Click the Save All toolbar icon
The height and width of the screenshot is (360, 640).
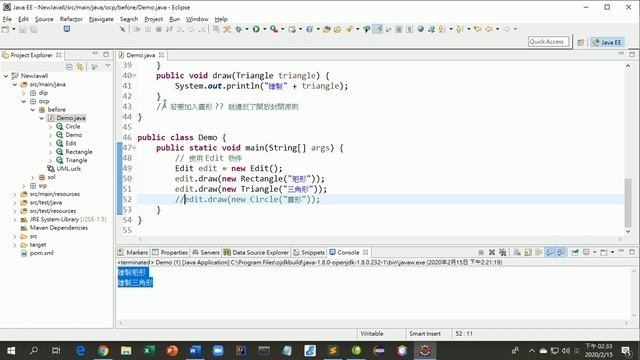[33, 29]
